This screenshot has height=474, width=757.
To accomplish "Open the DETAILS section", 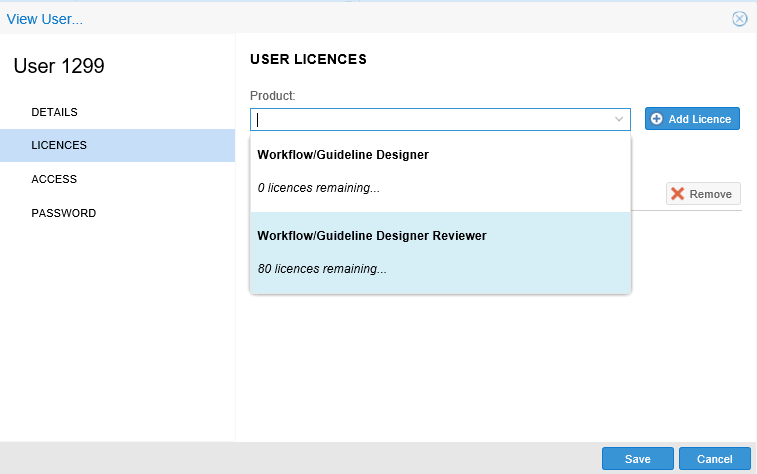I will pyautogui.click(x=54, y=112).
